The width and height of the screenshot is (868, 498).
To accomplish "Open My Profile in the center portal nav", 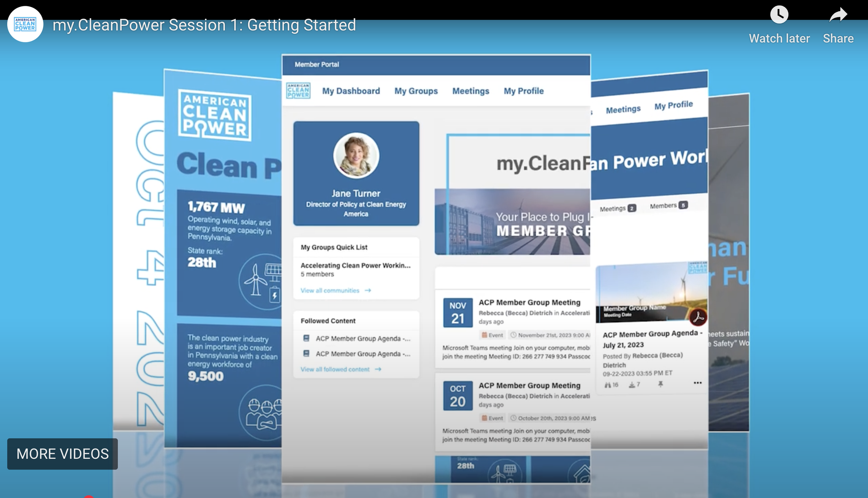I will tap(524, 91).
